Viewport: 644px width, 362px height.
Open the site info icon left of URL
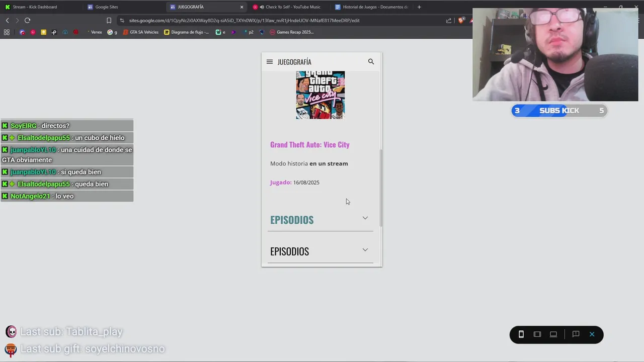tap(122, 21)
